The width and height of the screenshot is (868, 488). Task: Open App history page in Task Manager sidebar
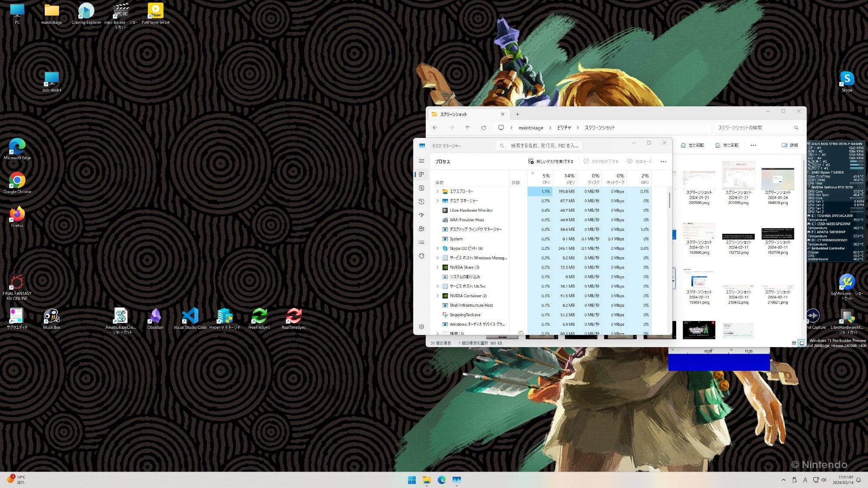[x=421, y=201]
